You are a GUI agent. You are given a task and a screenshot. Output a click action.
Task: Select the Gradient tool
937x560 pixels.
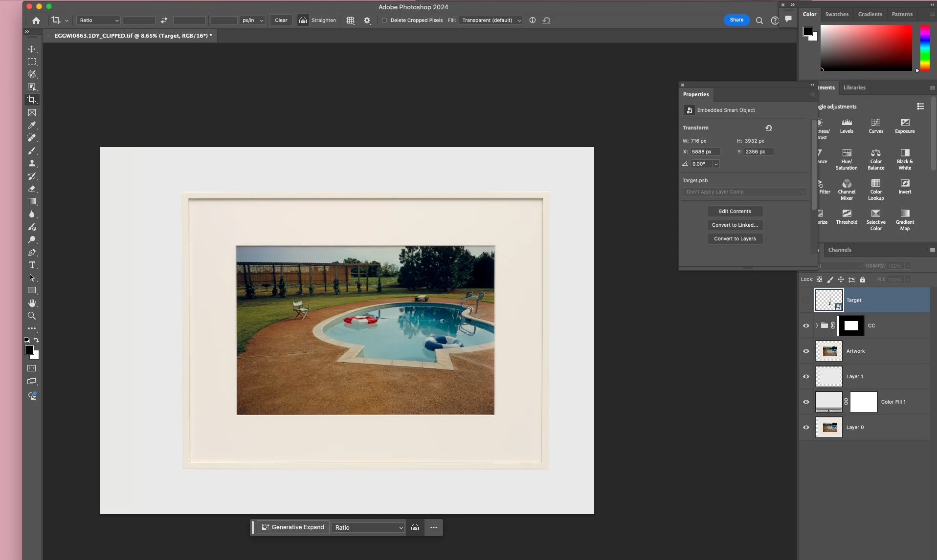point(32,202)
